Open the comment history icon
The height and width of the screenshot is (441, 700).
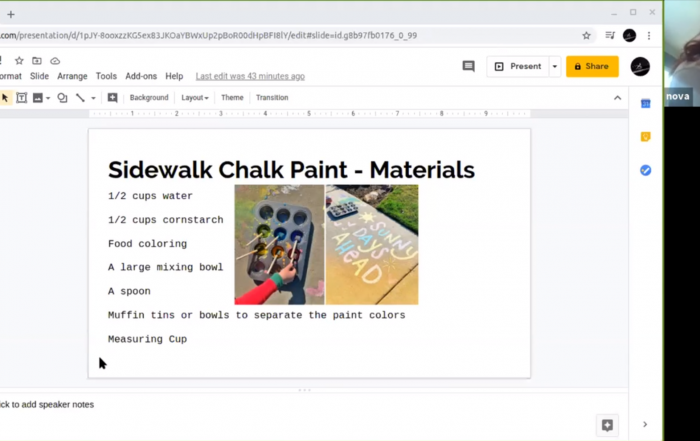(468, 66)
